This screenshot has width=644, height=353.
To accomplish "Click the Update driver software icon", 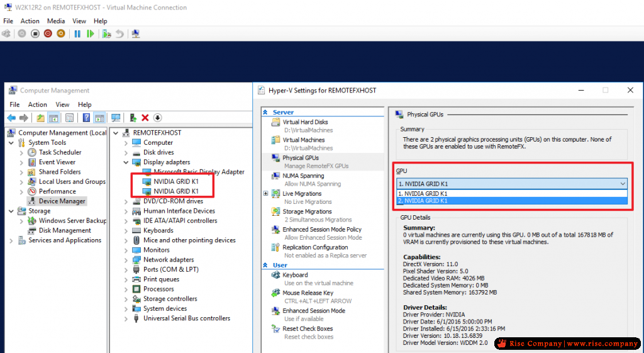I will (133, 118).
